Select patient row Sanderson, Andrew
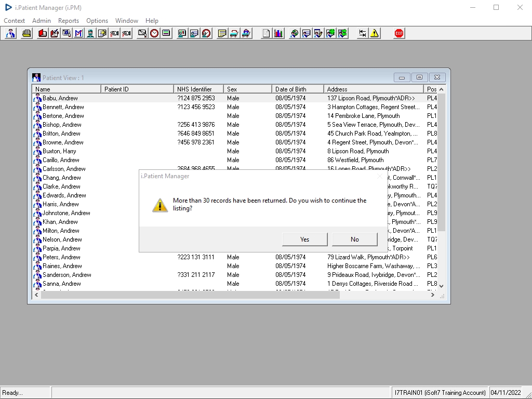Image resolution: width=532 pixels, height=399 pixels. pos(235,274)
